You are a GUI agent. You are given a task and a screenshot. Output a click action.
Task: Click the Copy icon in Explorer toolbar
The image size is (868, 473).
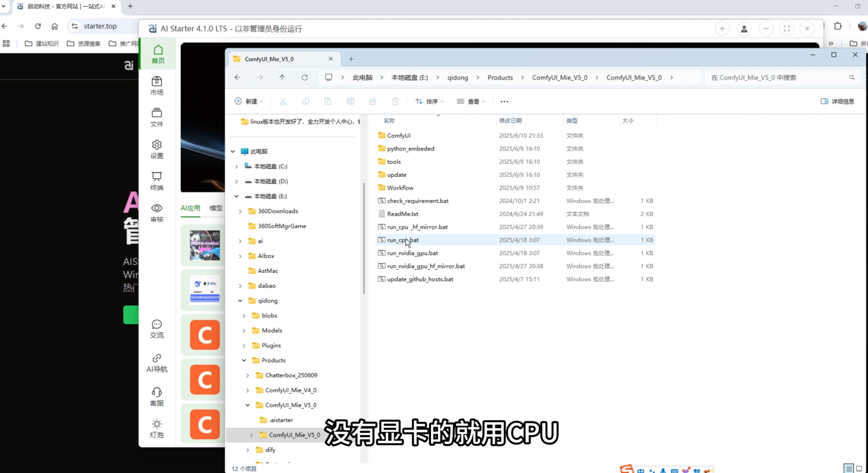pos(305,101)
